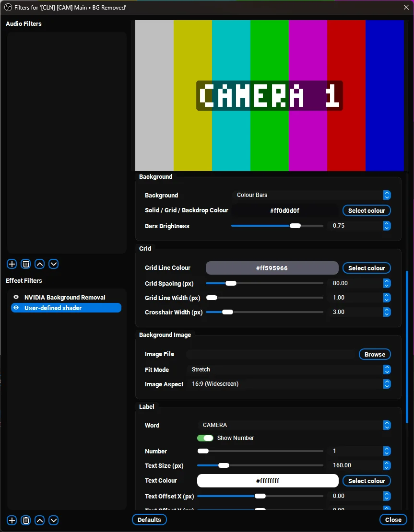Screen dimensions: 414x532
Task: Click the Grid Spacing slider handle
Action: 231,283
